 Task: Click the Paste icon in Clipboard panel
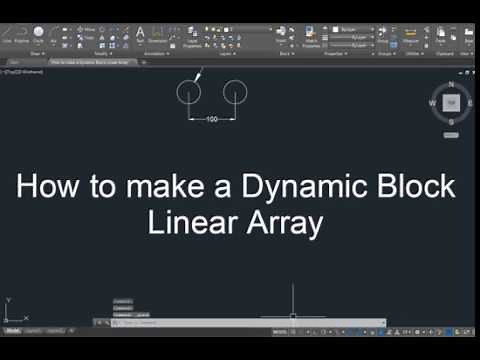441,35
